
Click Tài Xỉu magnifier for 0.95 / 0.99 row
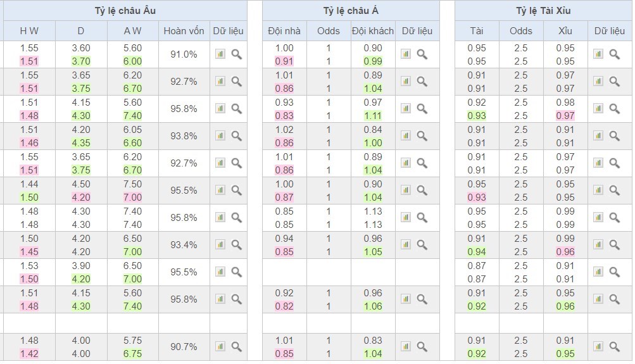point(615,218)
